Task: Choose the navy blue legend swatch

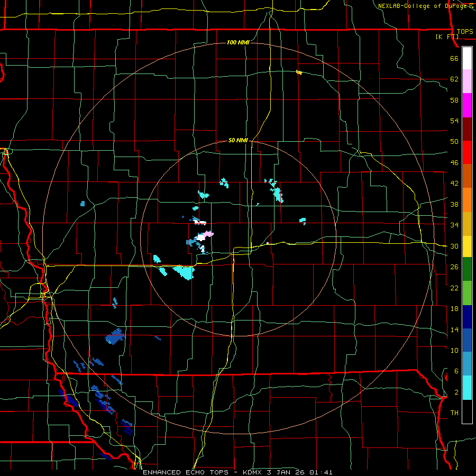Action: point(467,317)
